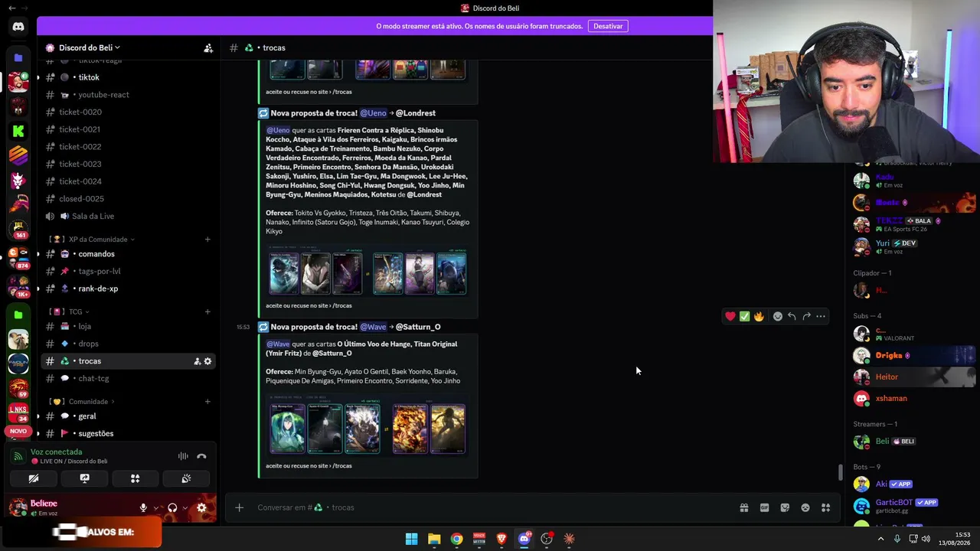Open Wave's trade card preview image
Viewport: 980px width, 551px height.
coord(367,428)
